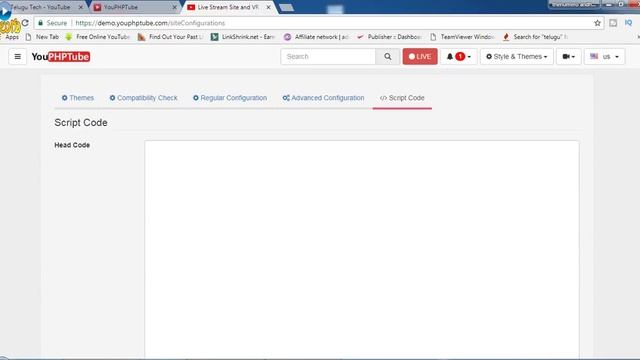The image size is (640, 360).
Task: Open the New Tab bookmark
Action: [42, 37]
